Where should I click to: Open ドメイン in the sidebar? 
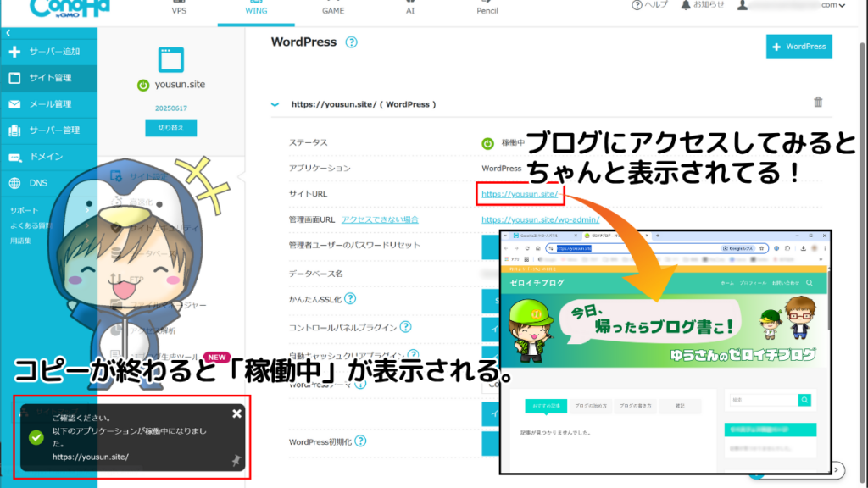pos(48,157)
